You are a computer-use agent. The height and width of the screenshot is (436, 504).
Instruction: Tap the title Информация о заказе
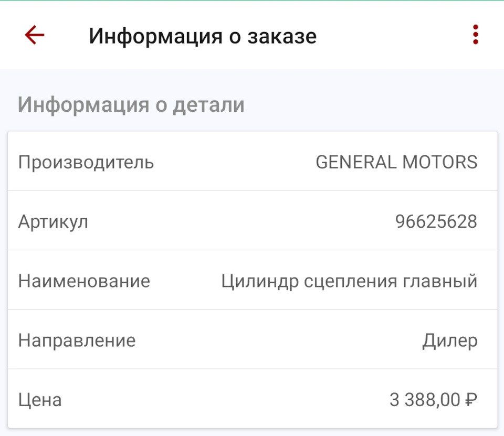coord(204,36)
